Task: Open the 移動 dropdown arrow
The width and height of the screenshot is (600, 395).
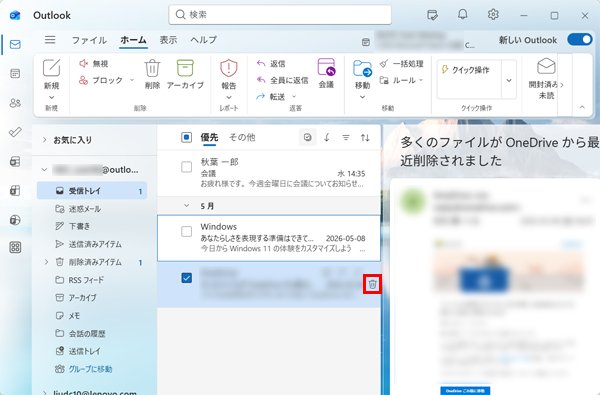Action: pyautogui.click(x=362, y=97)
